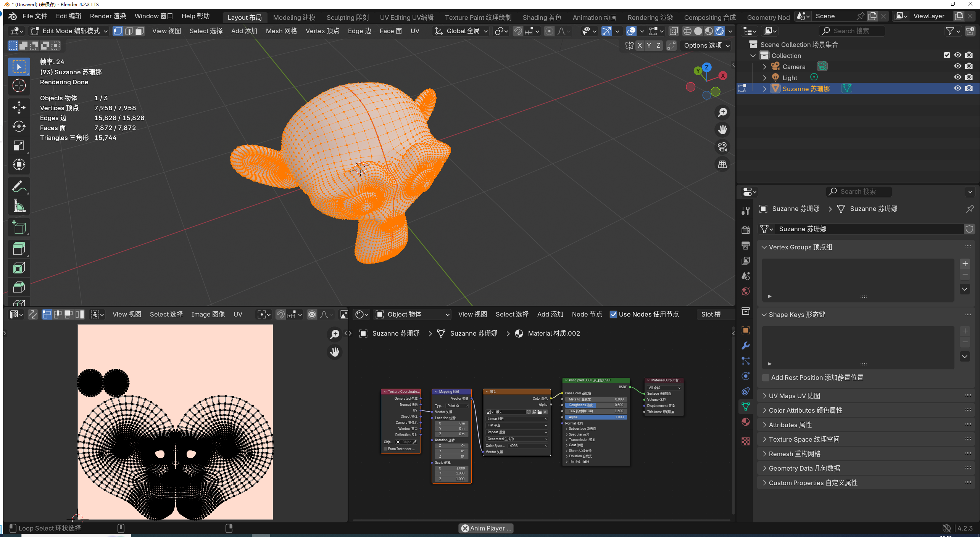Toggle Use Nodes checkbox
Viewport: 980px width, 537px height.
pyautogui.click(x=613, y=315)
